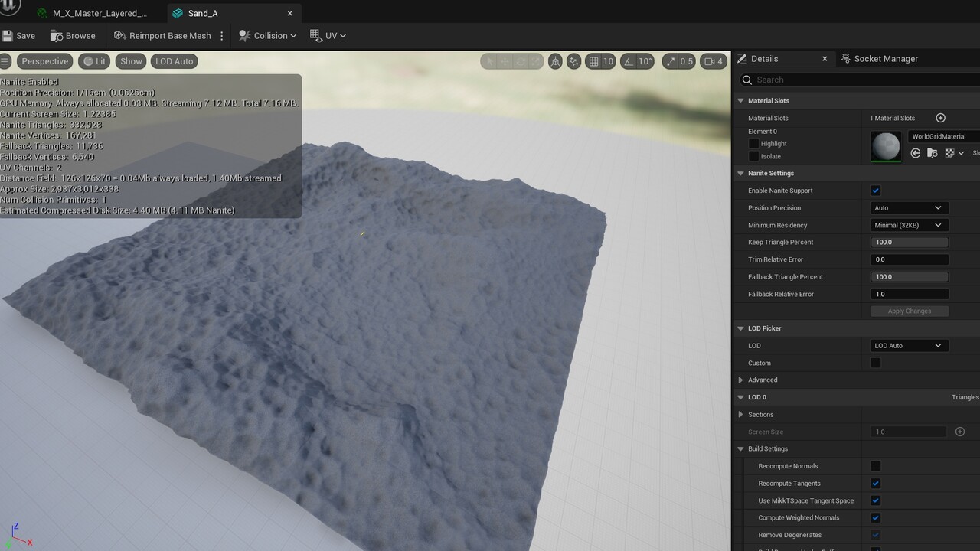Collapse Build Settings section
Screen dimensions: 980x551
click(x=740, y=449)
